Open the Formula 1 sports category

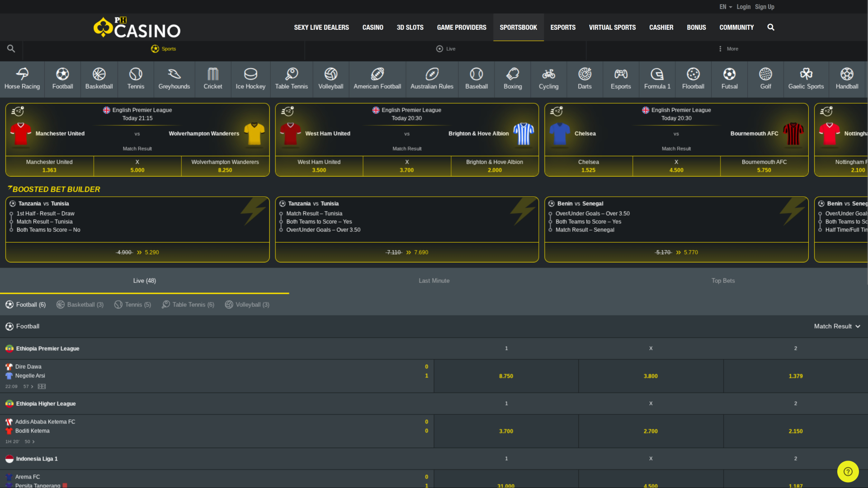point(656,79)
